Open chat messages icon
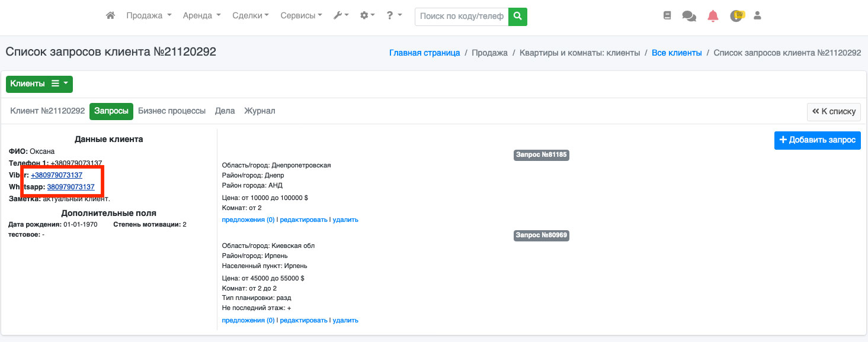This screenshot has width=868, height=342. coord(689,17)
